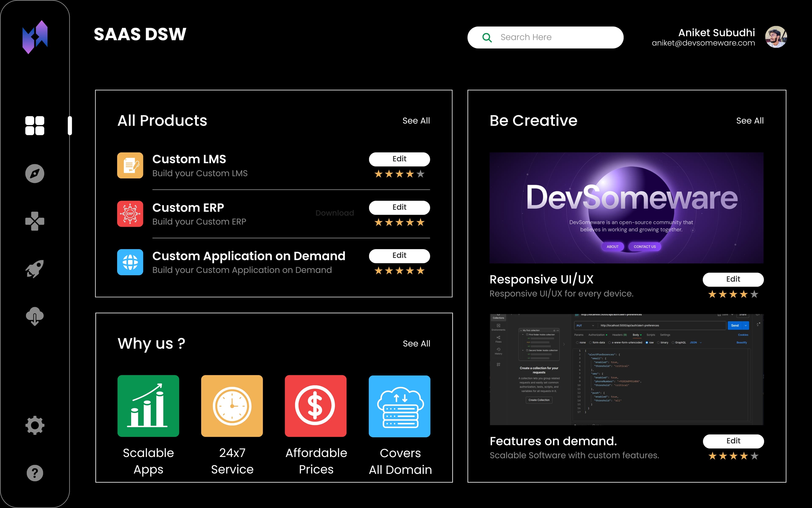The height and width of the screenshot is (508, 812).
Task: Click Aniket Subudhi's profile avatar
Action: point(776,37)
